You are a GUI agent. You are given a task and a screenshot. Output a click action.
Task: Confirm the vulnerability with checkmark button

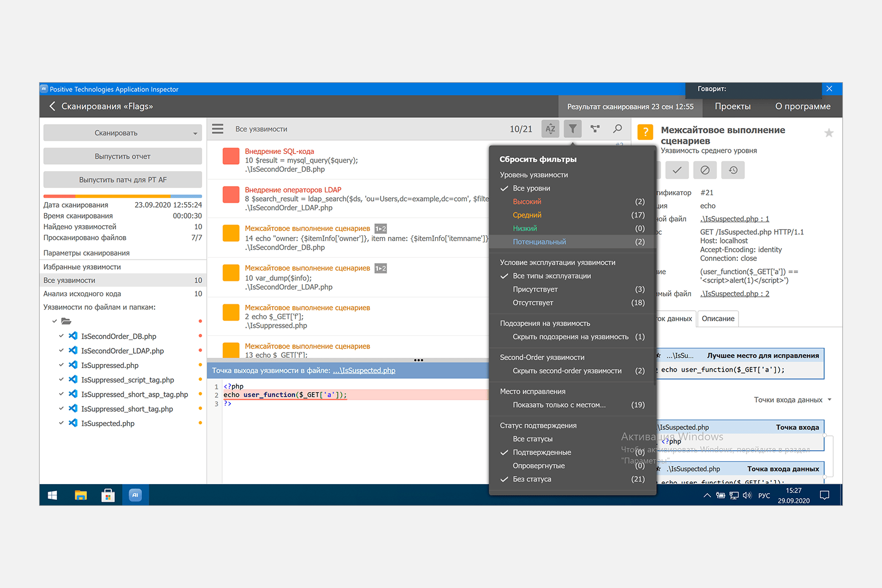click(x=677, y=170)
